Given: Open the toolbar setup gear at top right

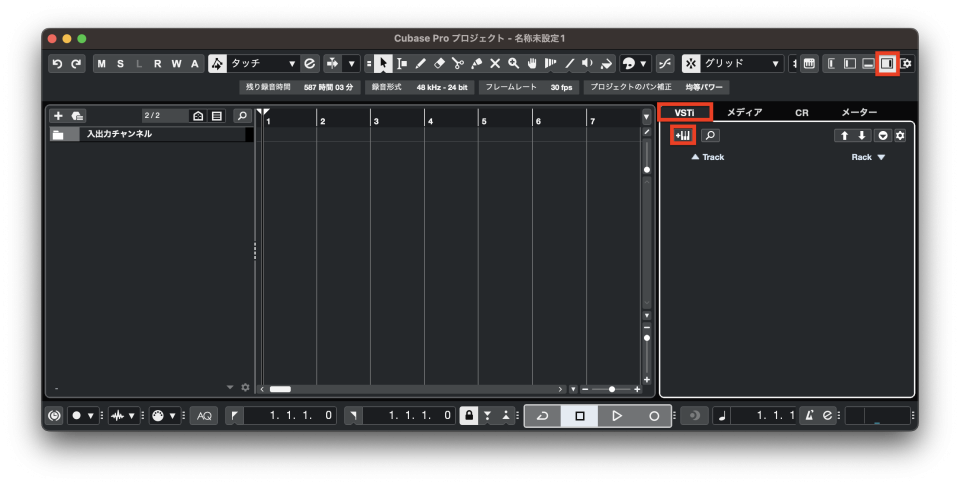Looking at the screenshot, I should point(907,64).
